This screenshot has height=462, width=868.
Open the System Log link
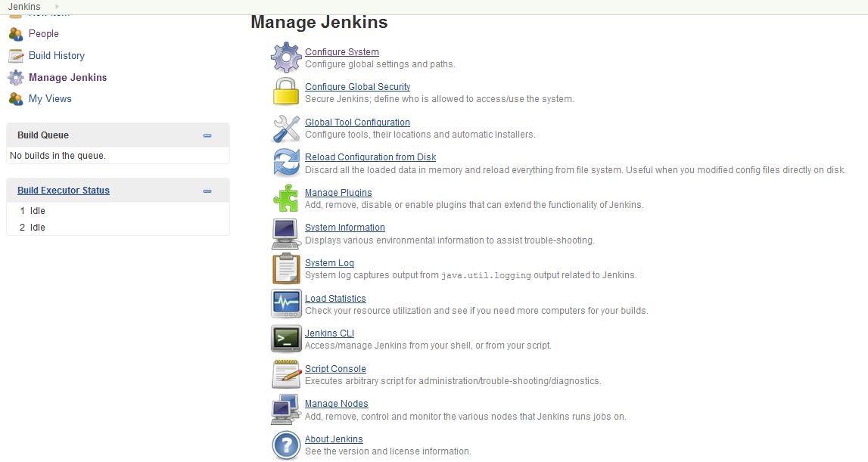pyautogui.click(x=329, y=263)
